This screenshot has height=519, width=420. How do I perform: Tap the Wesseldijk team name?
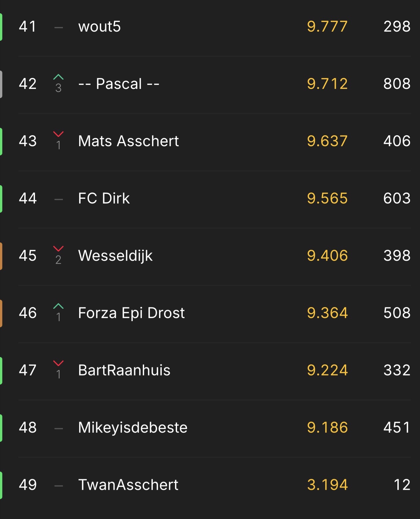[115, 256]
